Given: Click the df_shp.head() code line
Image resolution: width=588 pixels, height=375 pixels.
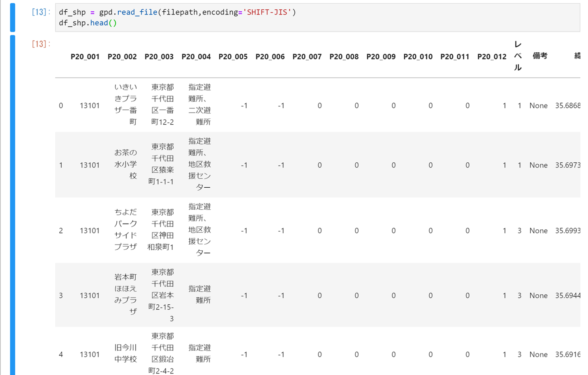Looking at the screenshot, I should click(88, 23).
